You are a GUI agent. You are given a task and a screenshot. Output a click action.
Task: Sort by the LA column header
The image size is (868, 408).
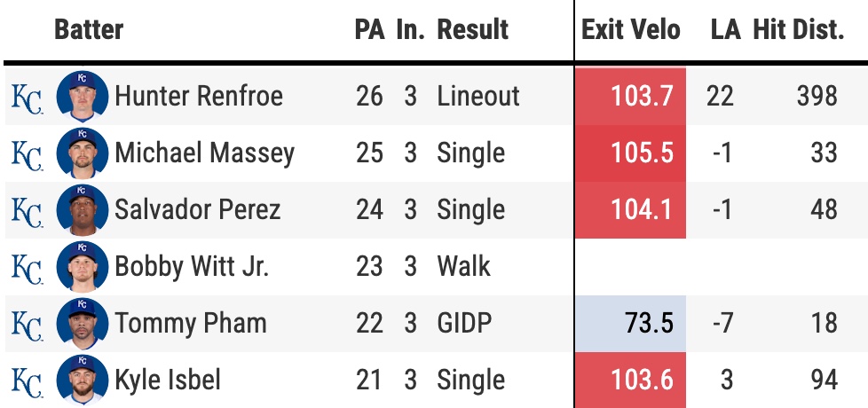click(x=725, y=30)
